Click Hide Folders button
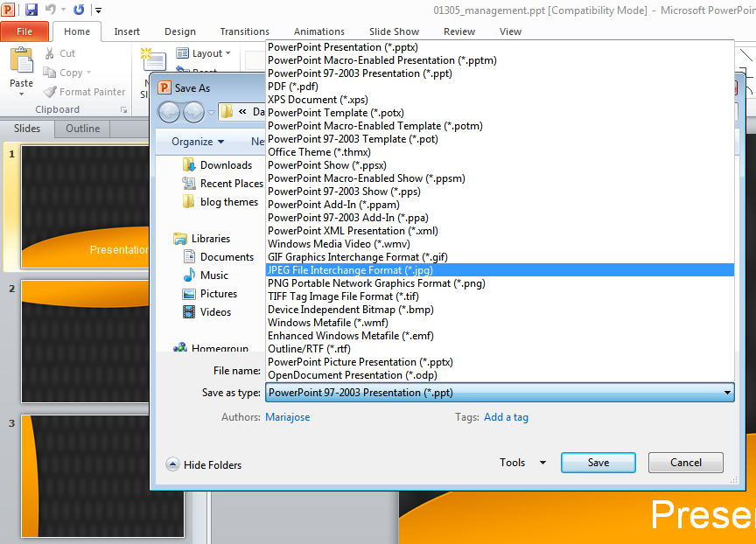756x544 pixels. click(204, 465)
